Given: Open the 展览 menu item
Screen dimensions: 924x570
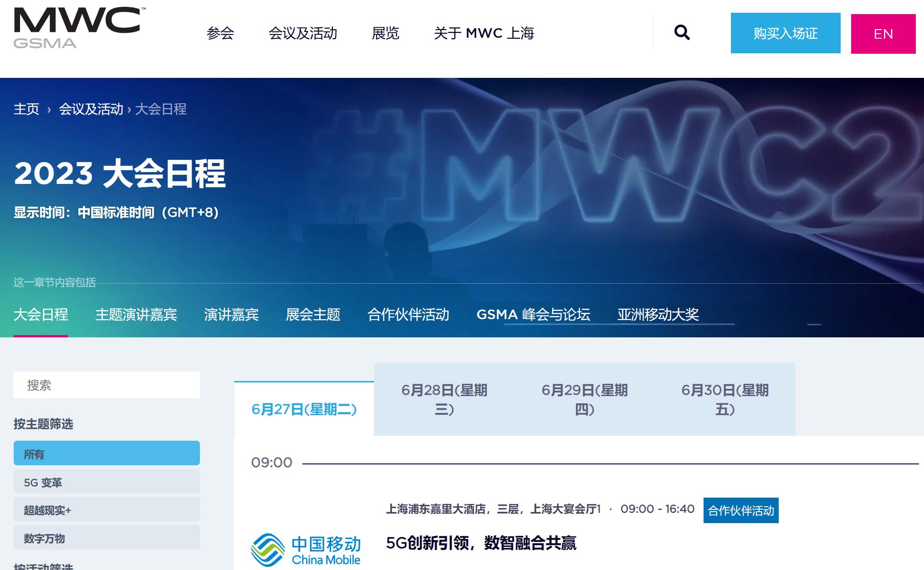Looking at the screenshot, I should (385, 33).
